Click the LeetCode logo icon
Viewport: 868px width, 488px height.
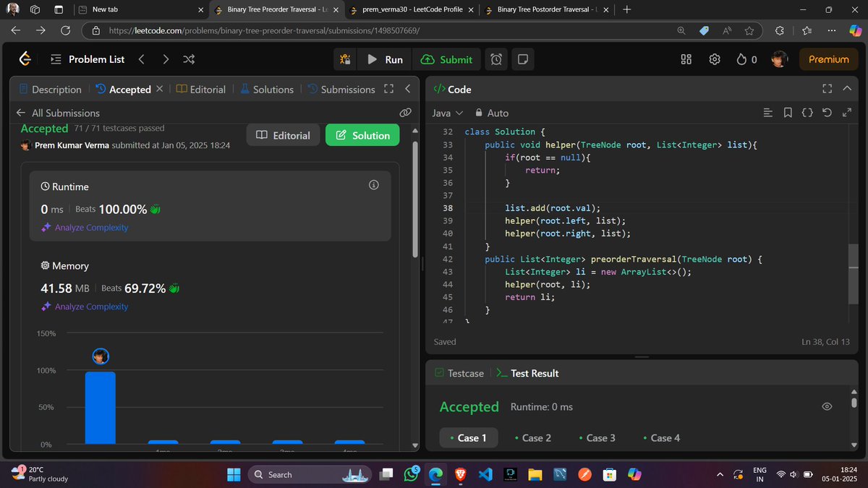pyautogui.click(x=25, y=59)
